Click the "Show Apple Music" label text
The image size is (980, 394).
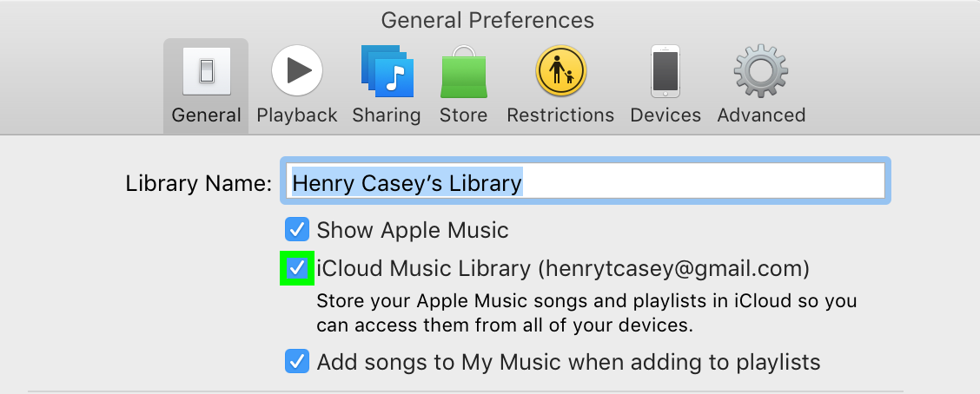[413, 231]
